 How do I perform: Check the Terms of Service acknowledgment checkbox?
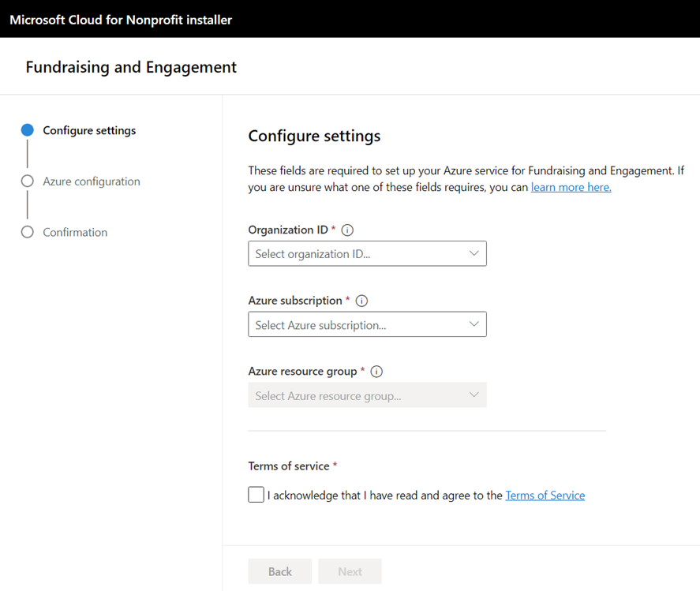pyautogui.click(x=256, y=495)
